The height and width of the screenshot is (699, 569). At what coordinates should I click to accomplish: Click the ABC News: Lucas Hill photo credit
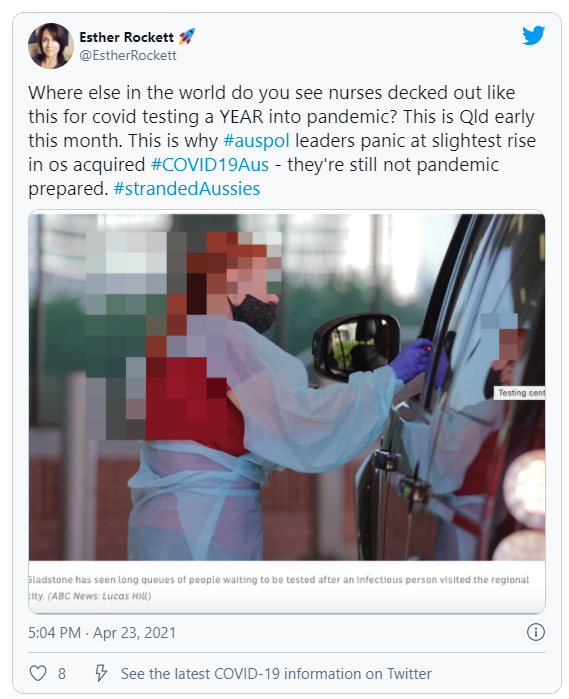[99, 596]
